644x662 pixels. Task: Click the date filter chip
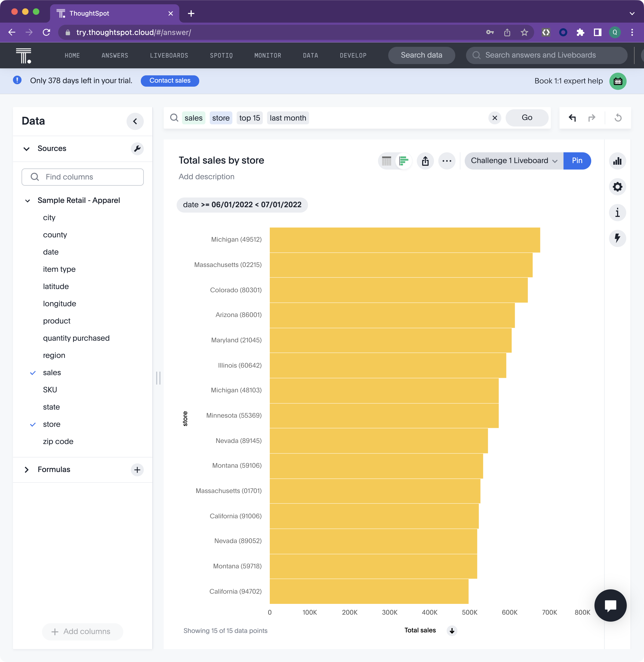[242, 205]
